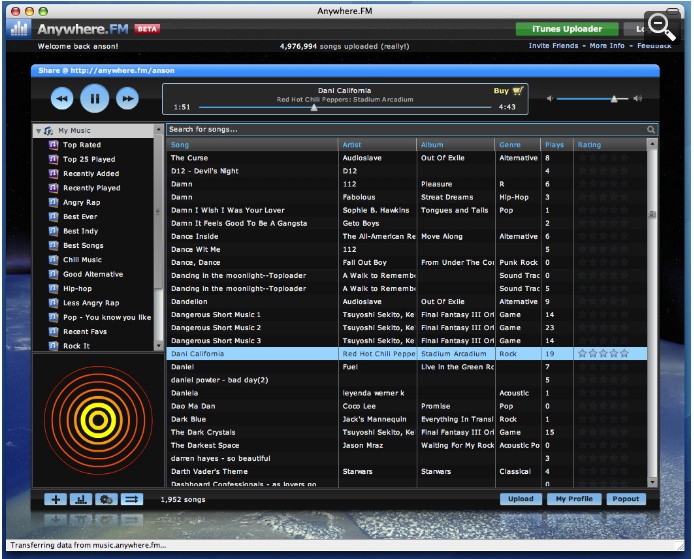Click the Invite Friends link
Viewport: 694px width, 559px height.
pyautogui.click(x=553, y=46)
